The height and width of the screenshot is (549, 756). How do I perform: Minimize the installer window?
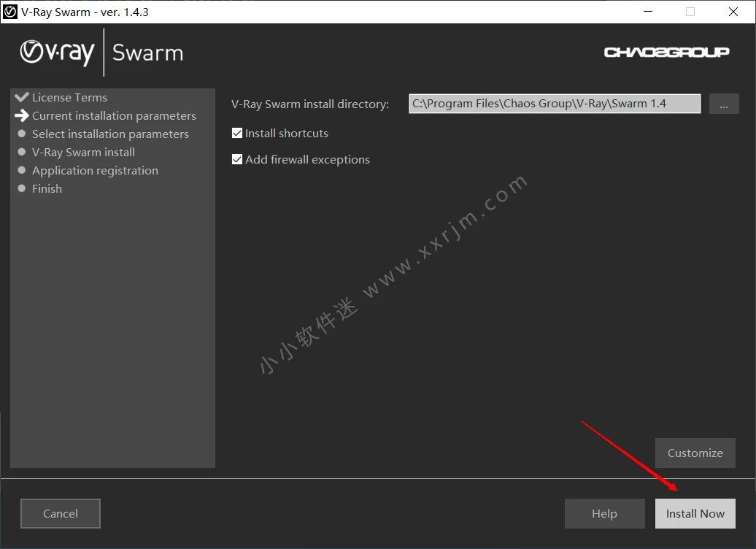[x=648, y=12]
